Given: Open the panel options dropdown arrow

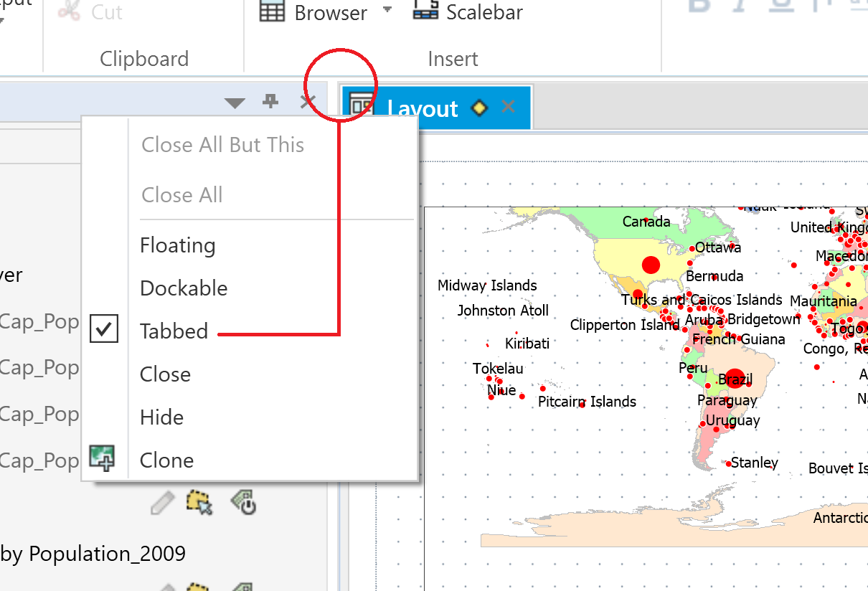Looking at the screenshot, I should tap(235, 103).
